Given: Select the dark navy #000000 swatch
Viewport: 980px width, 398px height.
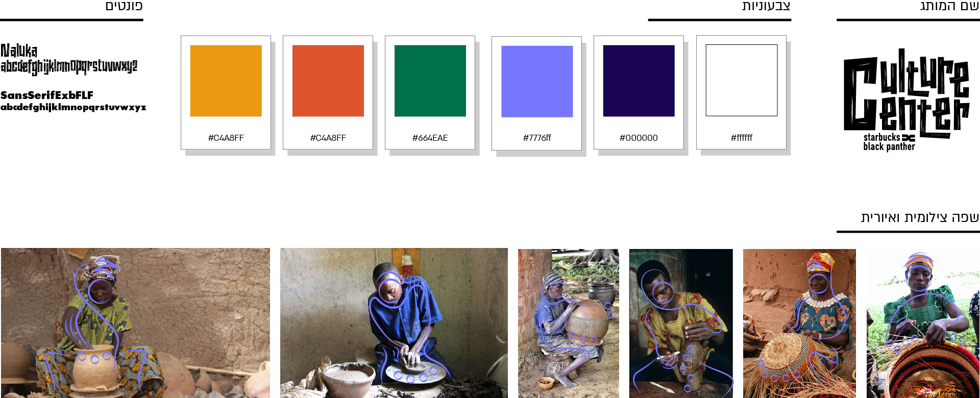Looking at the screenshot, I should coord(639,92).
